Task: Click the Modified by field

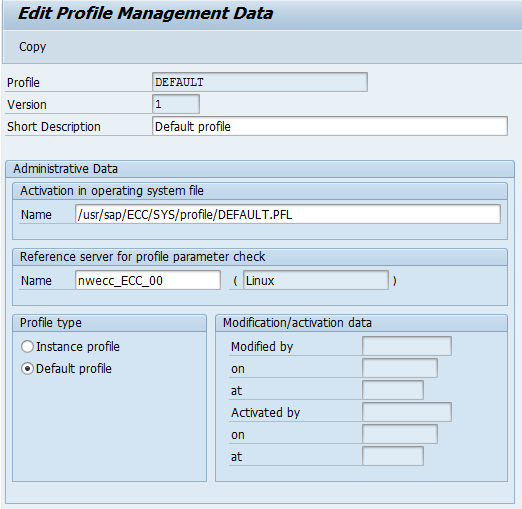Action: (x=407, y=346)
